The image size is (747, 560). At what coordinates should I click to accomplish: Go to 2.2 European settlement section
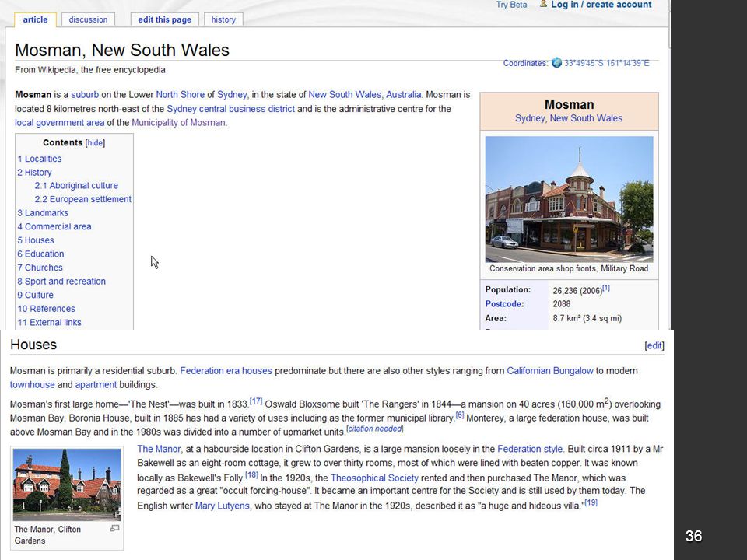click(83, 199)
